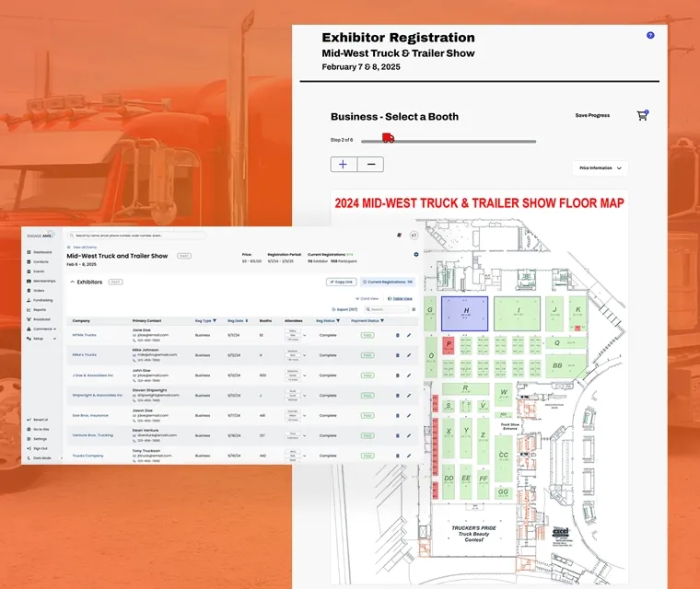Click Save Progress
This screenshot has height=589, width=700.
592,115
